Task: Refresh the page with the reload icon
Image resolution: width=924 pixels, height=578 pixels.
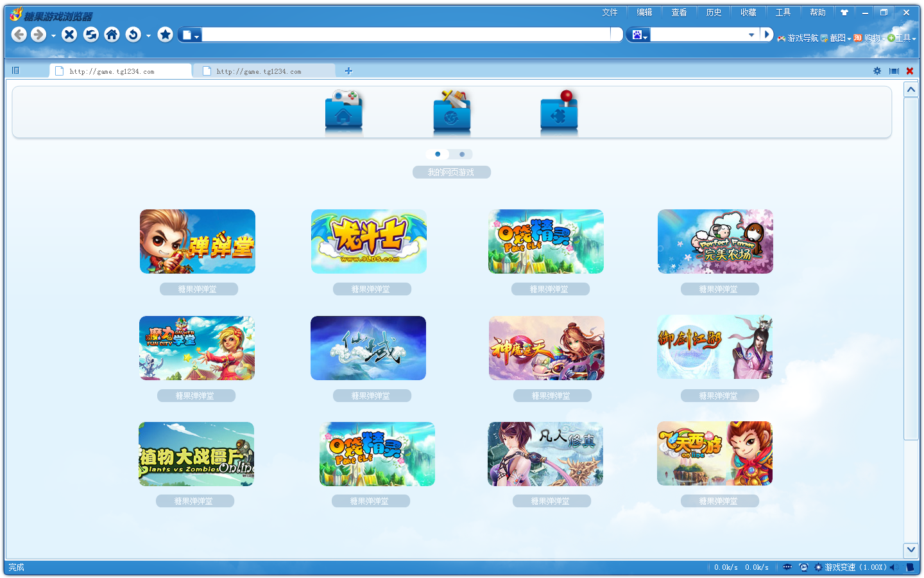Action: 91,35
